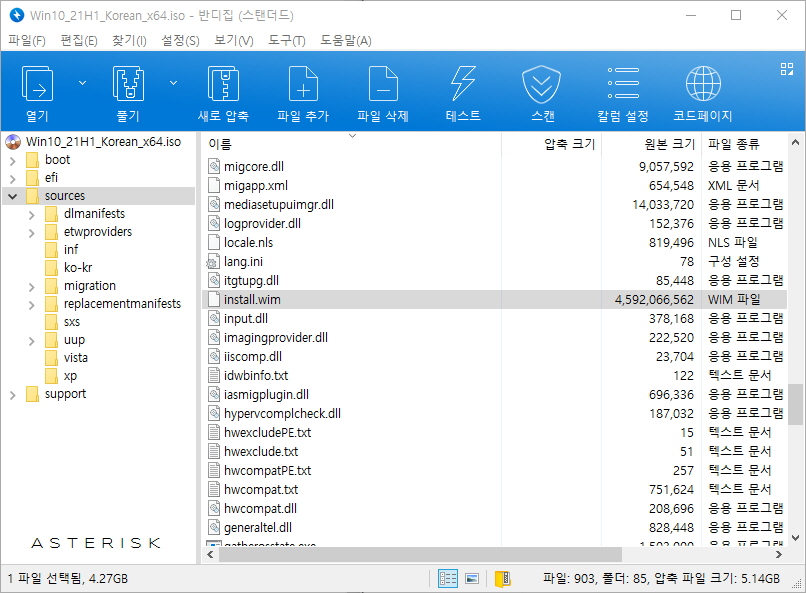
Task: Click the Add File (파일 추가) icon
Action: [303, 84]
